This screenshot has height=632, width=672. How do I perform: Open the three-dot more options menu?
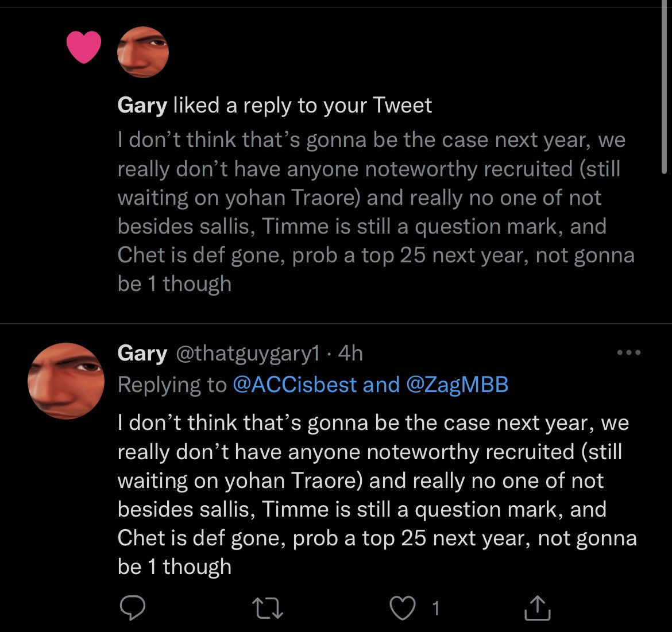(629, 353)
